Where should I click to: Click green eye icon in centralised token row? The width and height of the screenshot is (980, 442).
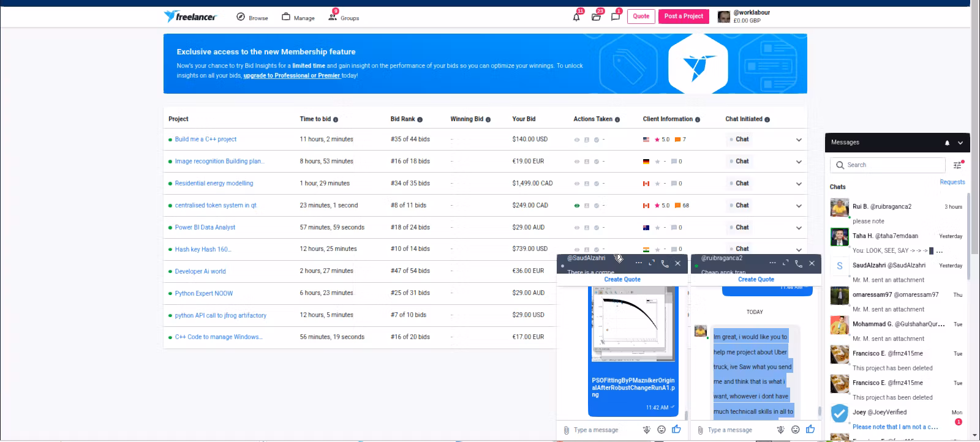[x=576, y=206]
